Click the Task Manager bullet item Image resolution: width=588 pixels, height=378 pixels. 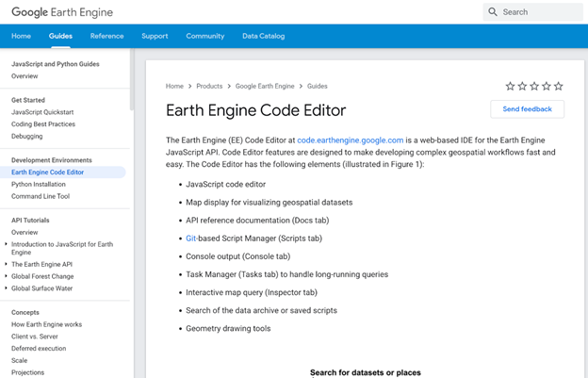click(286, 274)
